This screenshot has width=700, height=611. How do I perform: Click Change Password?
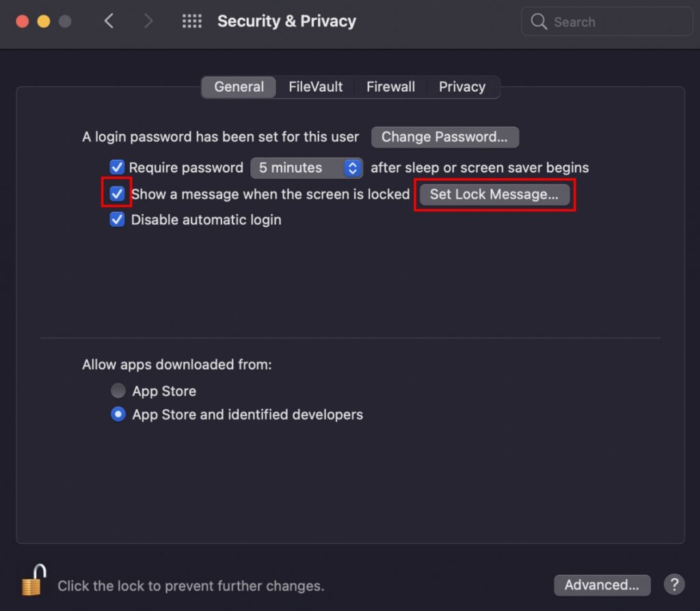445,137
